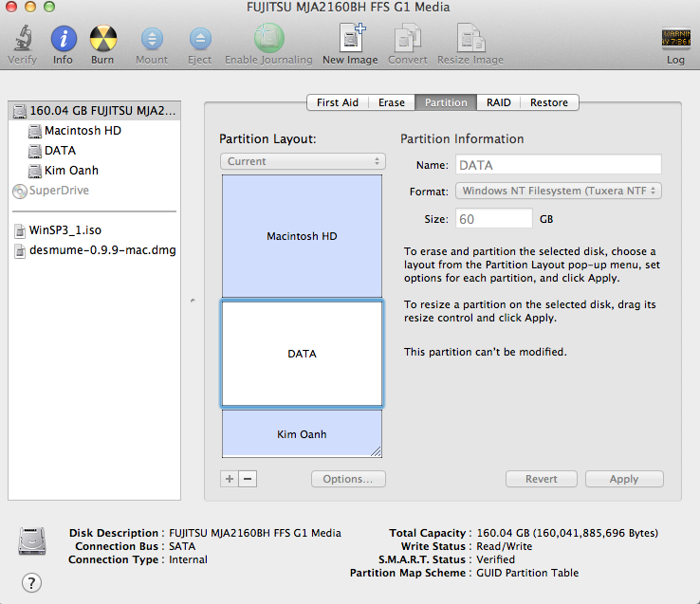Click the 'SATA' connection bus value
Image resolution: width=700 pixels, height=604 pixels.
point(182,546)
